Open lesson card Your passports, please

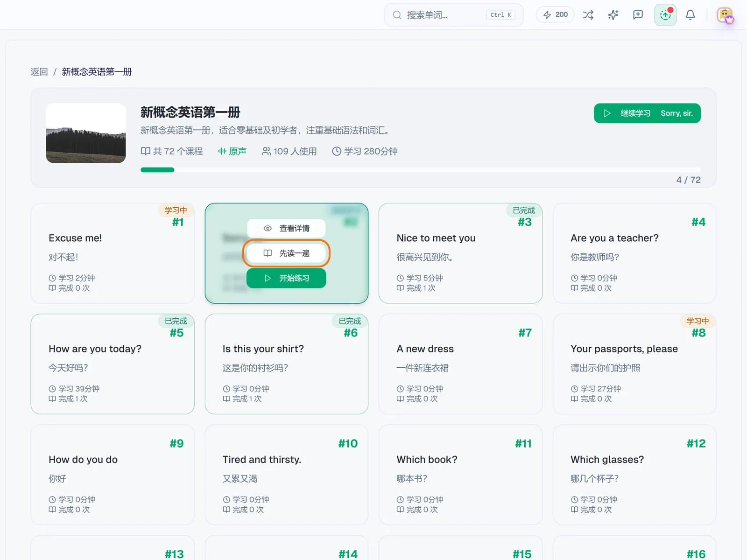[x=634, y=364]
